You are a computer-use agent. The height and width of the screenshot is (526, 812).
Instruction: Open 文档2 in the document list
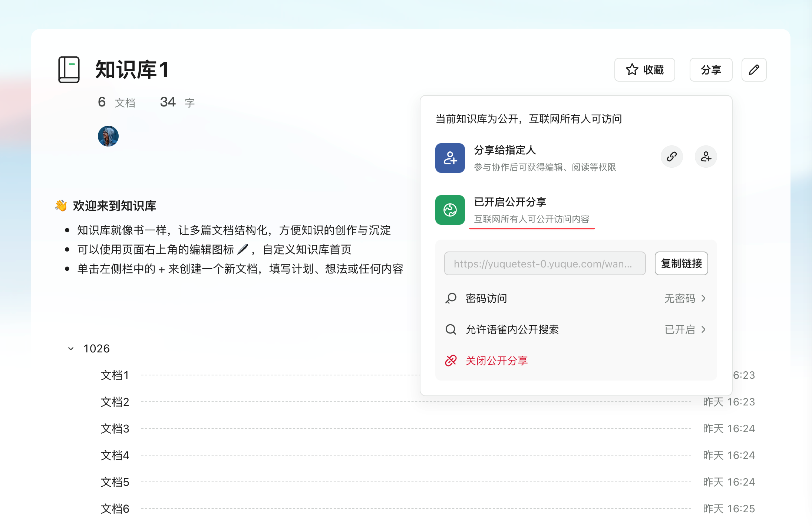[115, 402]
